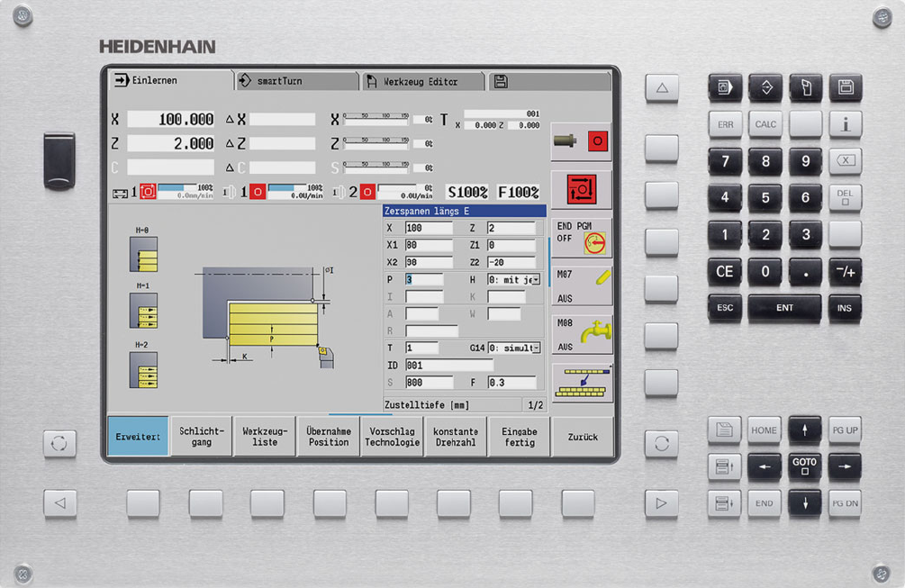Select the H=1 cutting mode thumbnail
This screenshot has width=905, height=588.
click(143, 311)
